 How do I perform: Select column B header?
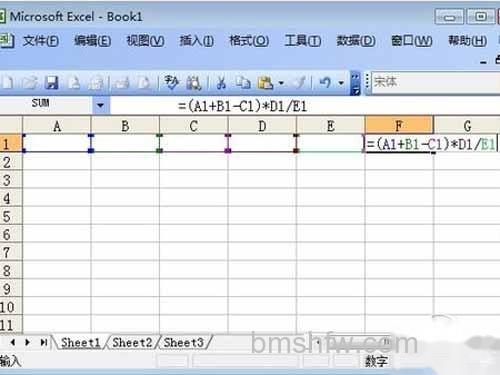pyautogui.click(x=125, y=126)
